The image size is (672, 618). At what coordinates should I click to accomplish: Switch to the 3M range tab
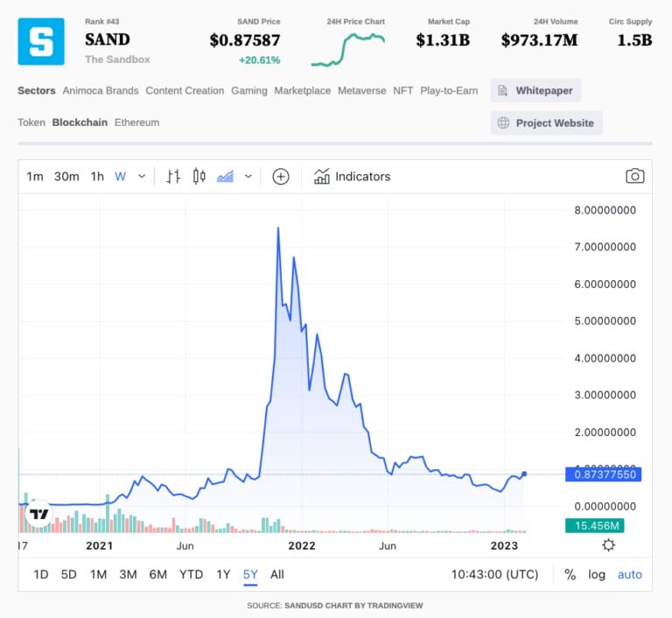pyautogui.click(x=128, y=574)
